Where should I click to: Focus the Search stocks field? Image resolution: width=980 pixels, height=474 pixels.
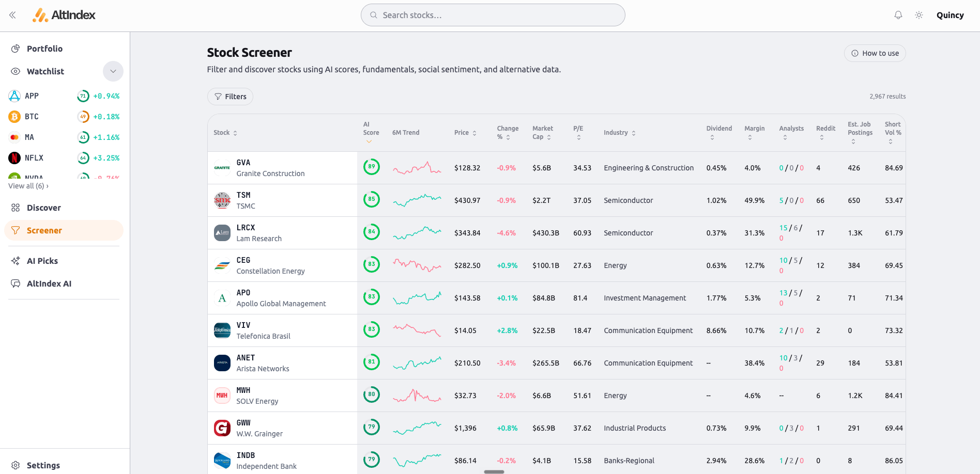click(493, 15)
